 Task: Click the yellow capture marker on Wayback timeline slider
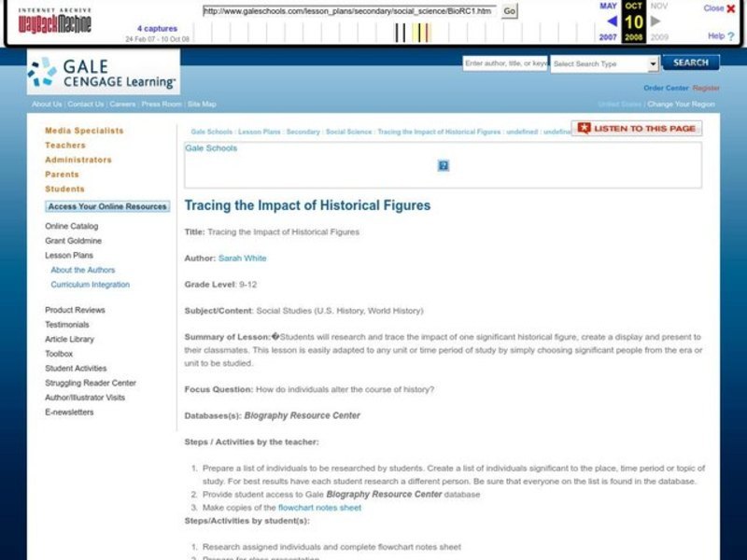[418, 33]
